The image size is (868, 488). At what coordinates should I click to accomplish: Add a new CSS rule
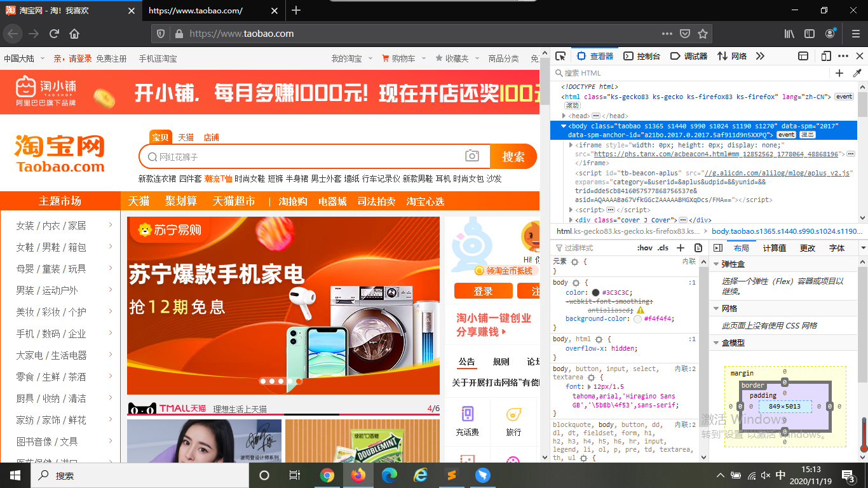pos(681,248)
